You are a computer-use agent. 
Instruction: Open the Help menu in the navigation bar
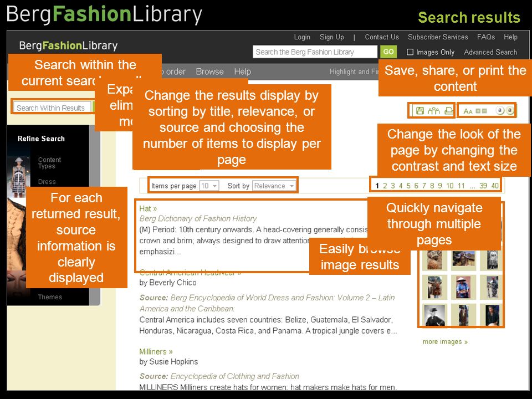[243, 71]
